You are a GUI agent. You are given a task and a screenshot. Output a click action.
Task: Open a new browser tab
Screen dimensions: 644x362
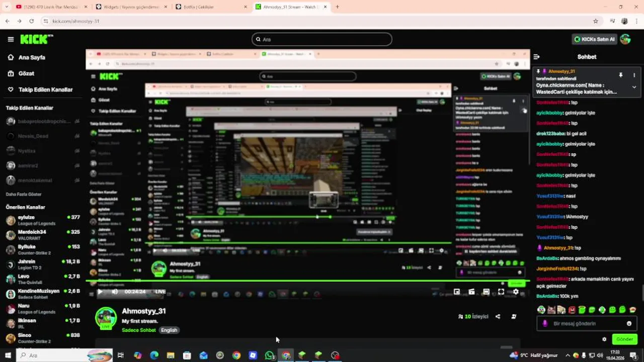[337, 7]
